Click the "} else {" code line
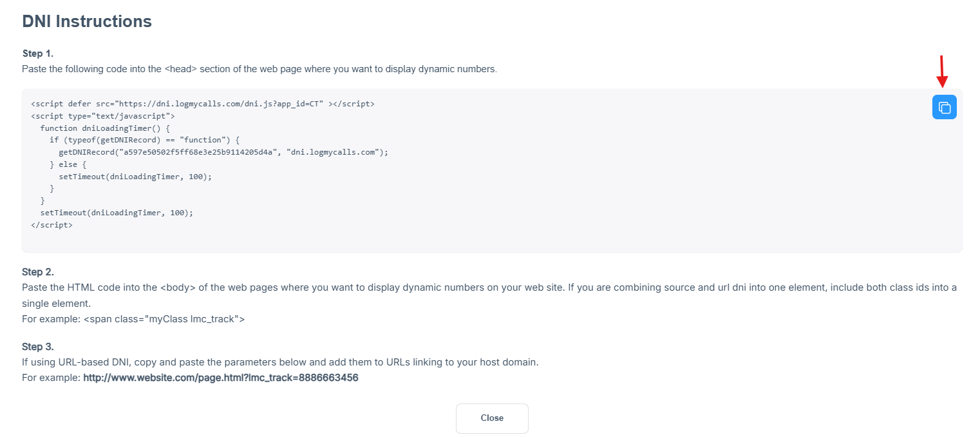Image resolution: width=980 pixels, height=437 pixels. pos(68,164)
